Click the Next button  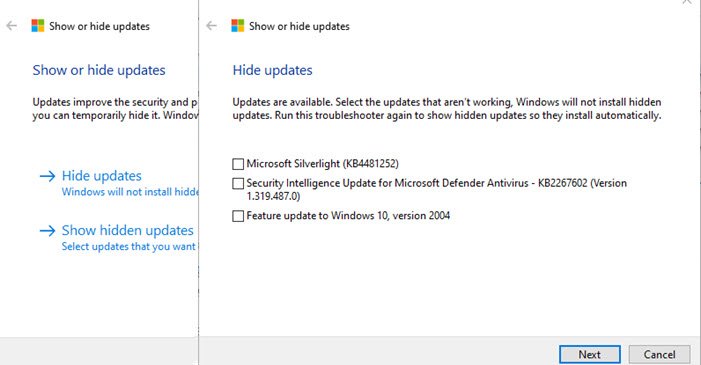click(x=590, y=354)
